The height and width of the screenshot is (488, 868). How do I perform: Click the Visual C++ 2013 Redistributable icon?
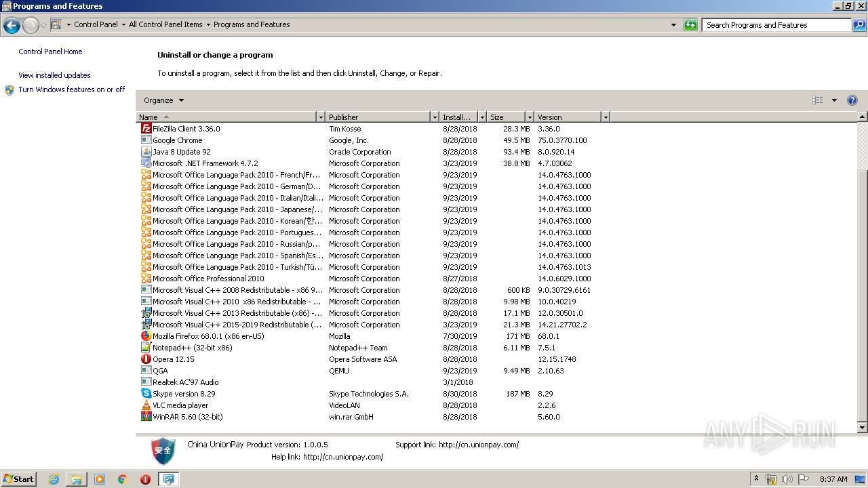(146, 312)
